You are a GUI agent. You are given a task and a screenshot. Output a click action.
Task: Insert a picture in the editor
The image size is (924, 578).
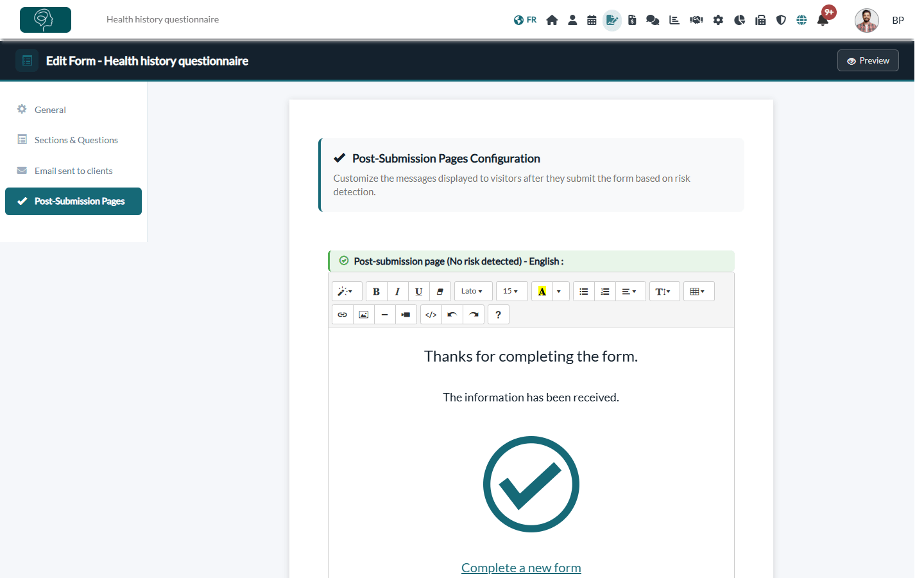click(364, 315)
